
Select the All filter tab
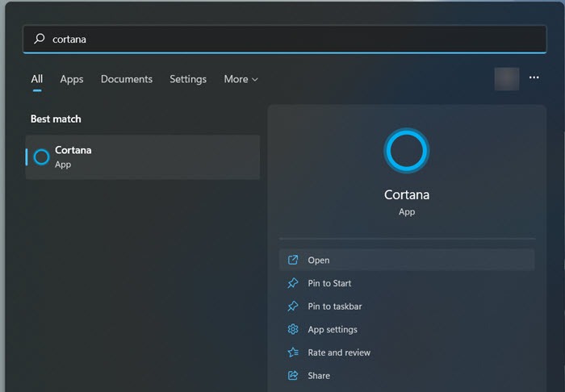(x=37, y=79)
